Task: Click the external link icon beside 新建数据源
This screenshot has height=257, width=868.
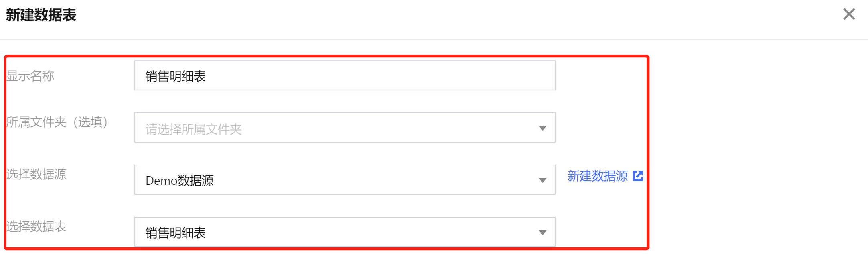Action: [x=638, y=176]
